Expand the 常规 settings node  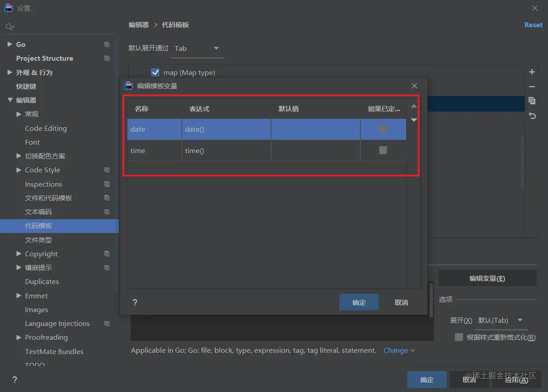coord(19,114)
